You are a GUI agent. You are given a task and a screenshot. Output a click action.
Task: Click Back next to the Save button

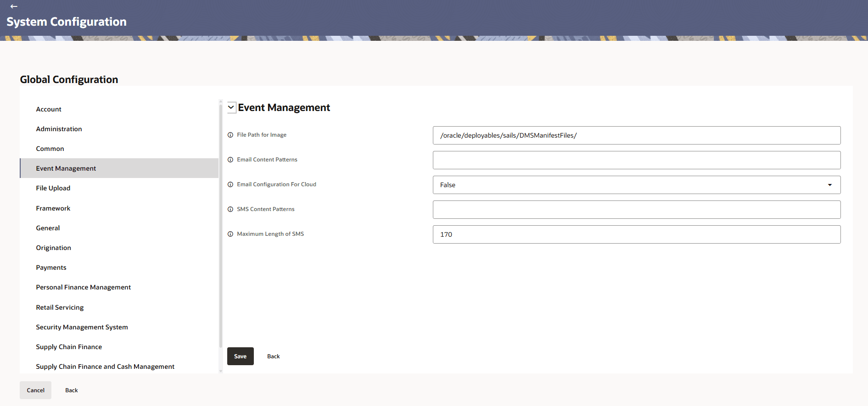[274, 356]
